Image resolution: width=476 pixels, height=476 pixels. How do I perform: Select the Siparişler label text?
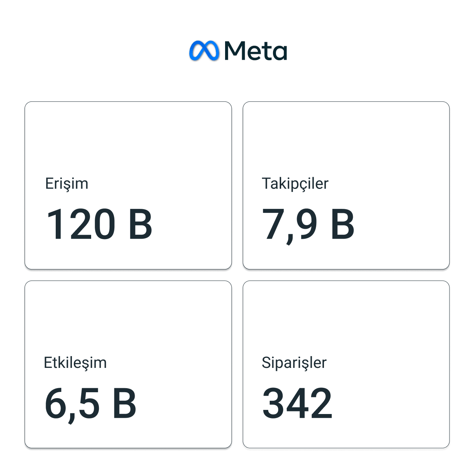pos(294,363)
